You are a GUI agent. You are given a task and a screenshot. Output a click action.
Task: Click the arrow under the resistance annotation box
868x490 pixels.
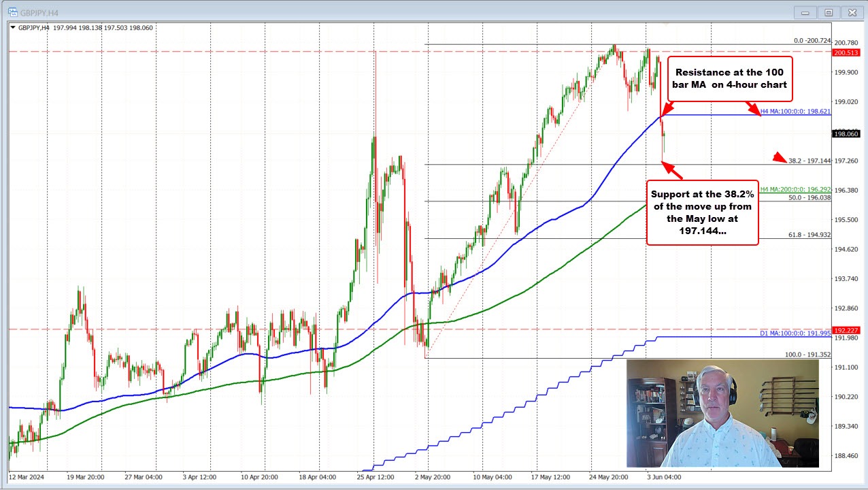(x=755, y=107)
